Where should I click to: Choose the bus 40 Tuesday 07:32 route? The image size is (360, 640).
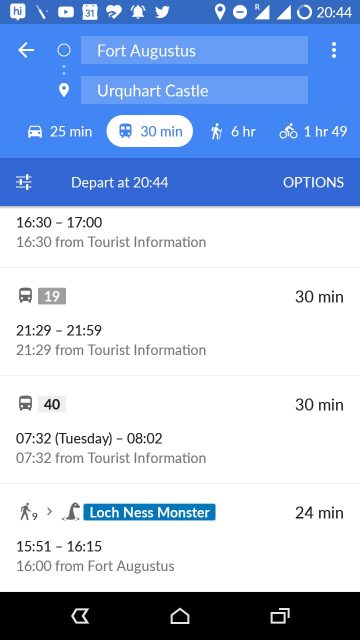pyautogui.click(x=180, y=430)
